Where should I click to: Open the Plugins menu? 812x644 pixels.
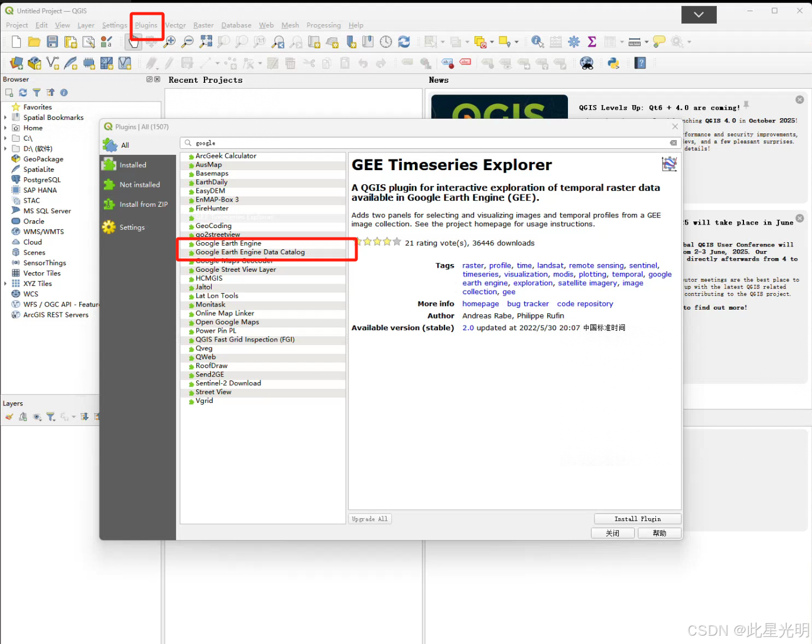click(146, 25)
